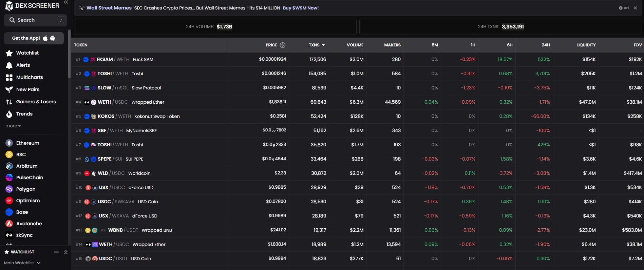
Task: Open WLD/USDC Worldcoin row
Action: pos(358,173)
